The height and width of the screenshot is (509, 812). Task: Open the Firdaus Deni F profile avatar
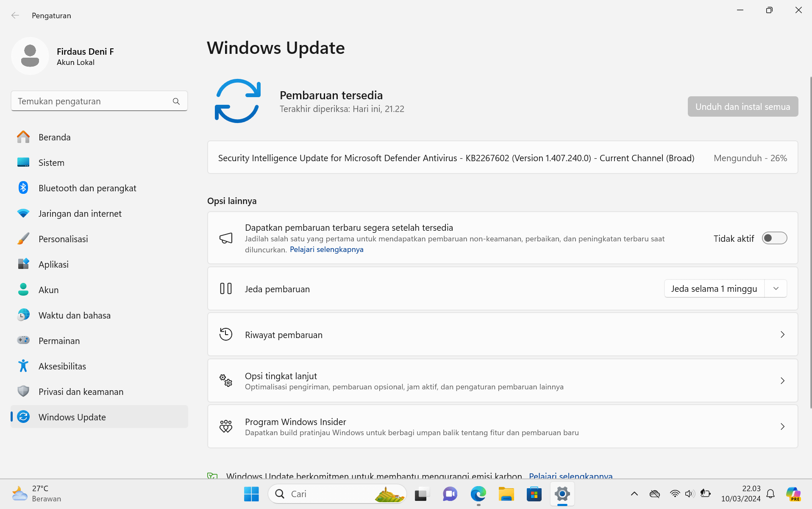click(30, 56)
